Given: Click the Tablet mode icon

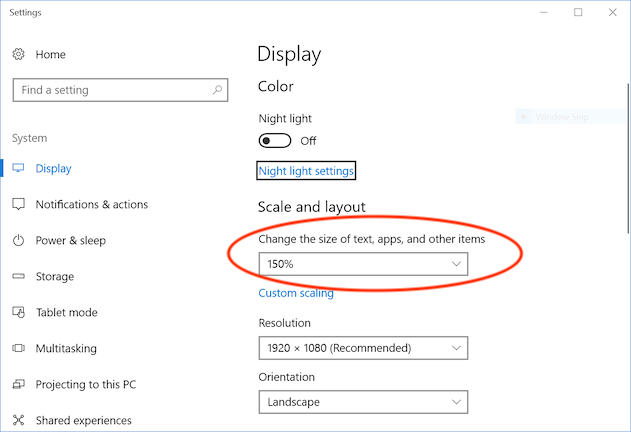Looking at the screenshot, I should tap(18, 313).
